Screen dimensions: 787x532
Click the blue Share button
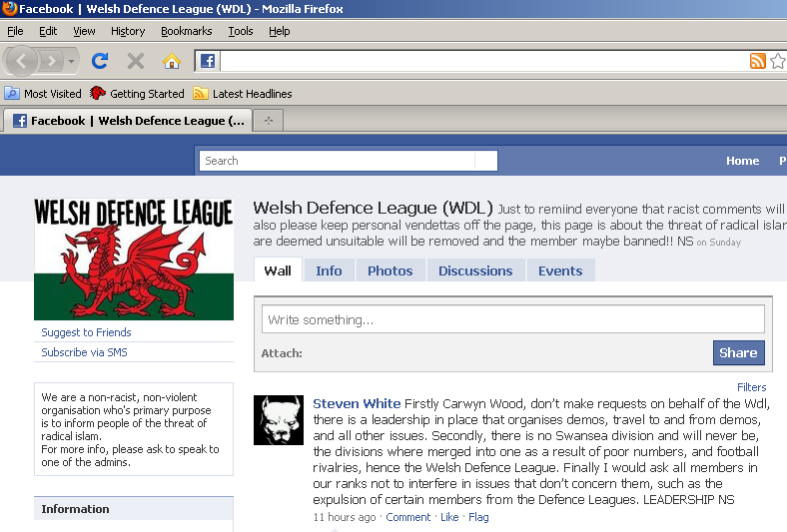[x=738, y=352]
